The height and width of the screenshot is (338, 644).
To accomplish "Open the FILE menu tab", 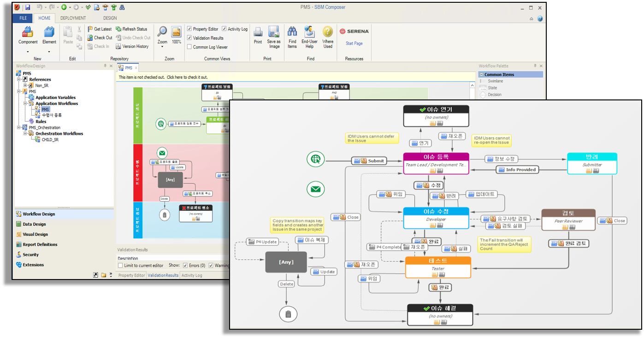I will coord(23,18).
